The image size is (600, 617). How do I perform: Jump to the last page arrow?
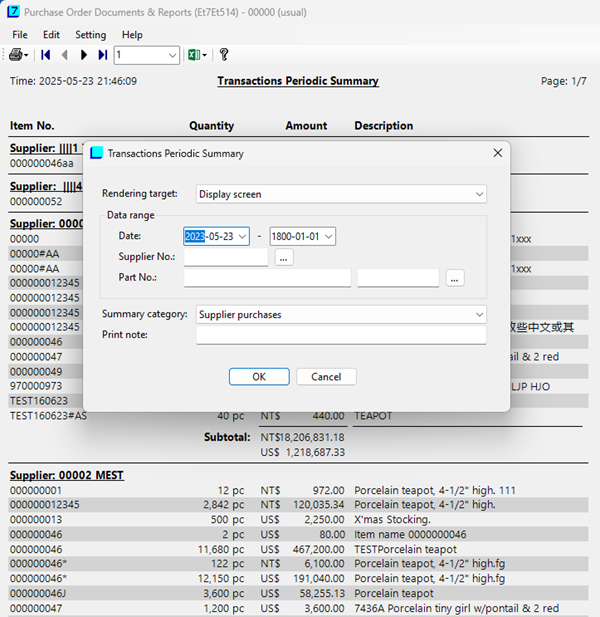coord(102,55)
